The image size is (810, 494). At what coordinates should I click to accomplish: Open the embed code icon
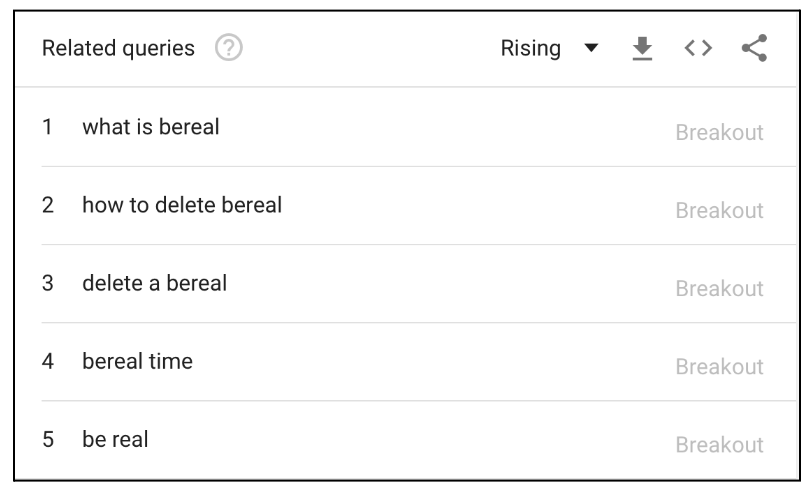tap(698, 48)
